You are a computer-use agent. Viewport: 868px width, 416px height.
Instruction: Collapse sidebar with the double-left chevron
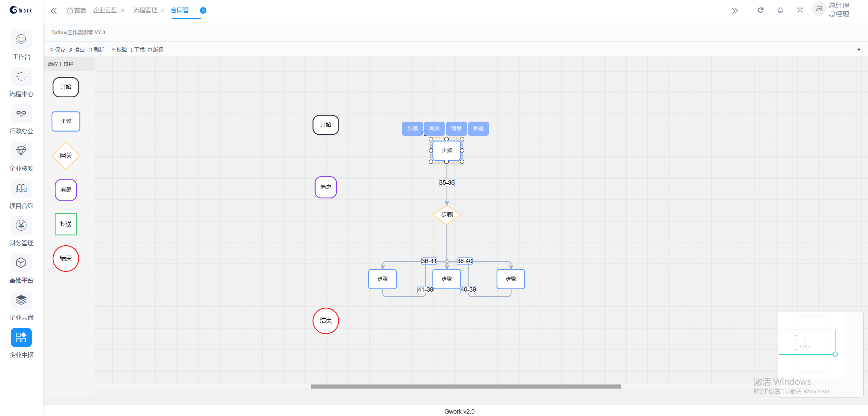click(x=54, y=11)
